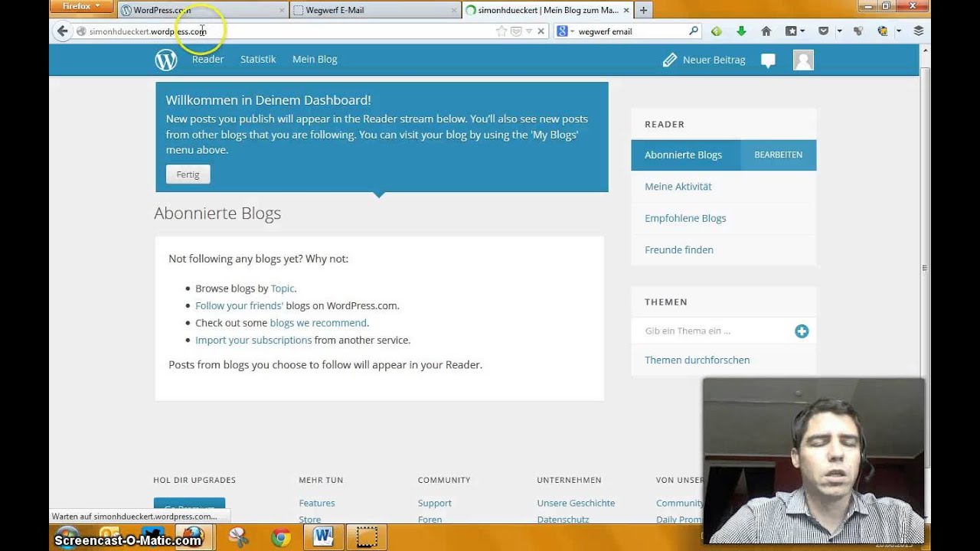This screenshot has width=980, height=551.
Task: Dismiss the welcome box with Fertig button
Action: [x=188, y=174]
